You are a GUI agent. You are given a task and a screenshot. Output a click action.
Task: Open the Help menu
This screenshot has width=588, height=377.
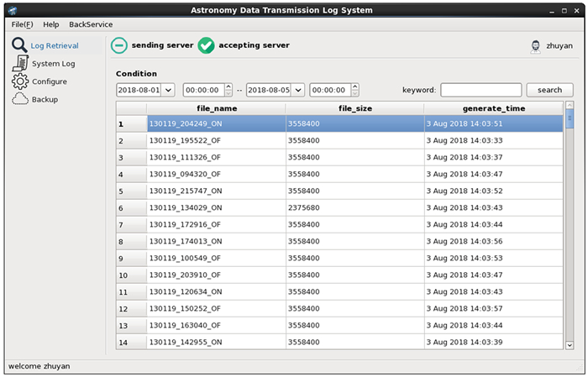click(51, 24)
